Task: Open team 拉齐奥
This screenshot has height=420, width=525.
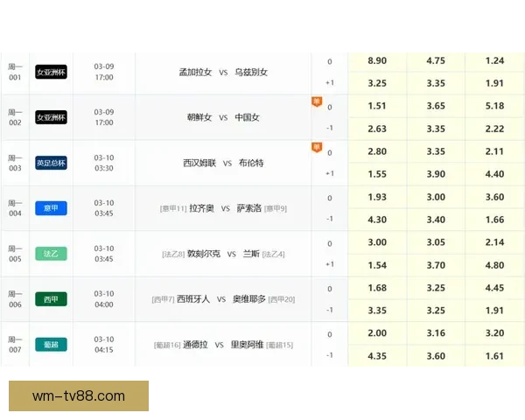Action: point(201,208)
